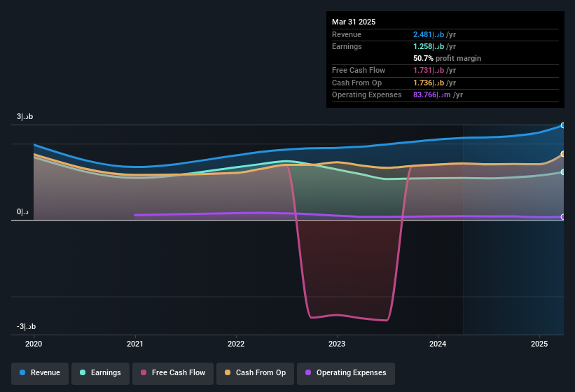
Task: Click the 3 billion y-axis label
Action: coord(25,116)
